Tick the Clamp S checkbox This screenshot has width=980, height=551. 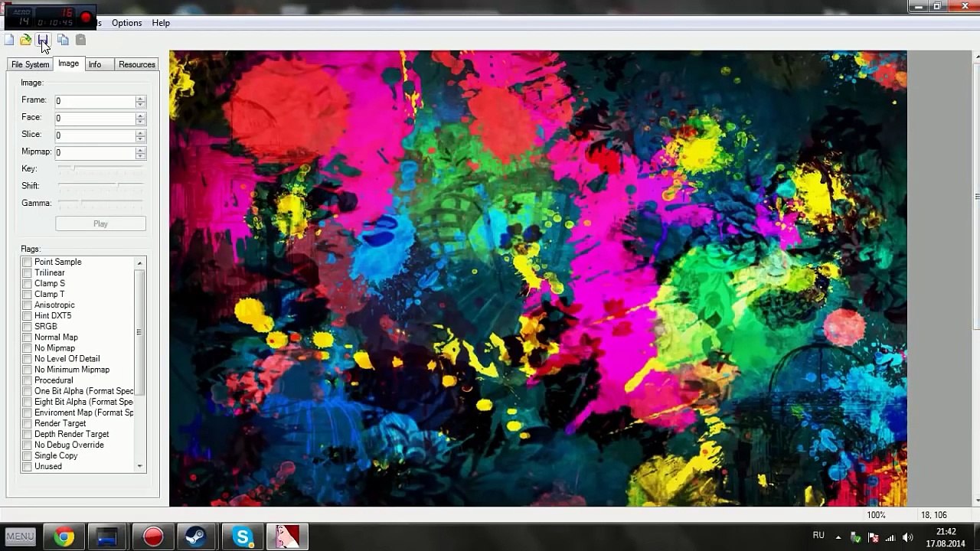pyautogui.click(x=27, y=283)
